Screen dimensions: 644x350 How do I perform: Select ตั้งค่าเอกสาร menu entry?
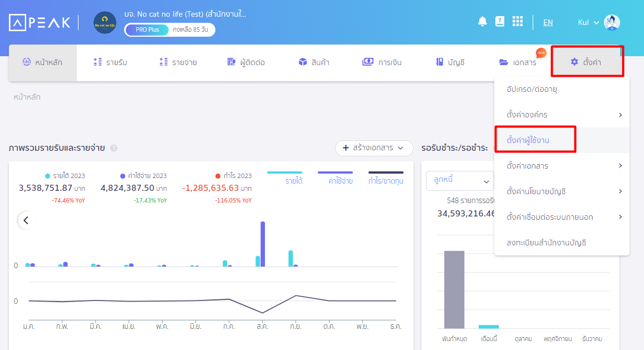click(x=562, y=166)
